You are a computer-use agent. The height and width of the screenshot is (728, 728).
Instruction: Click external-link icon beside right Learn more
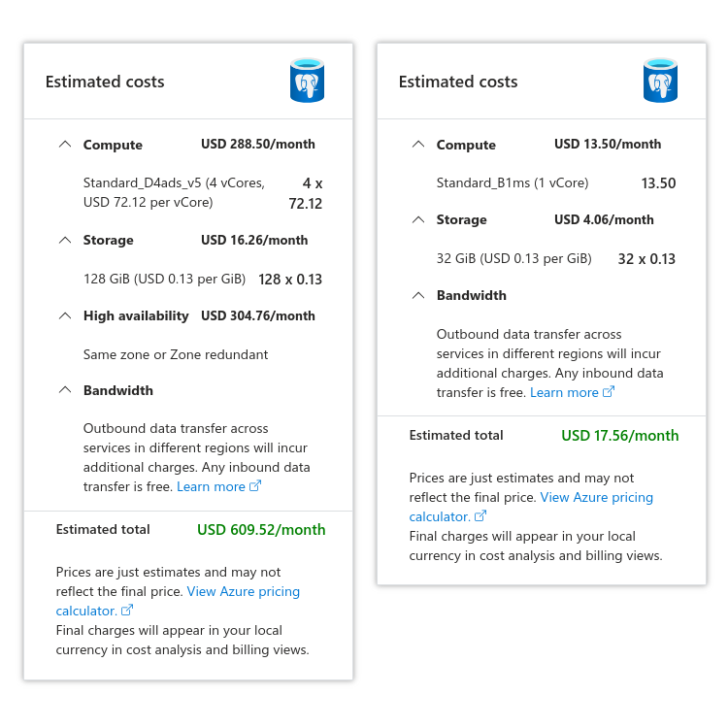click(x=609, y=392)
